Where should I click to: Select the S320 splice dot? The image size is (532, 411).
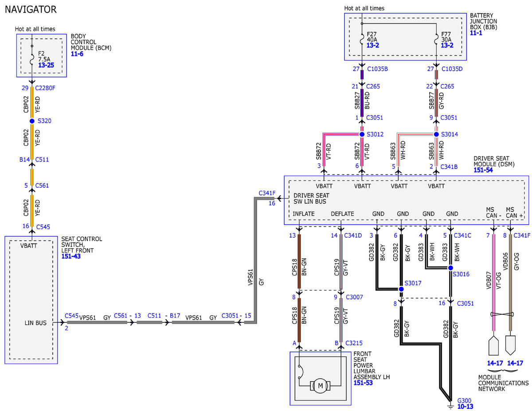pyautogui.click(x=32, y=121)
